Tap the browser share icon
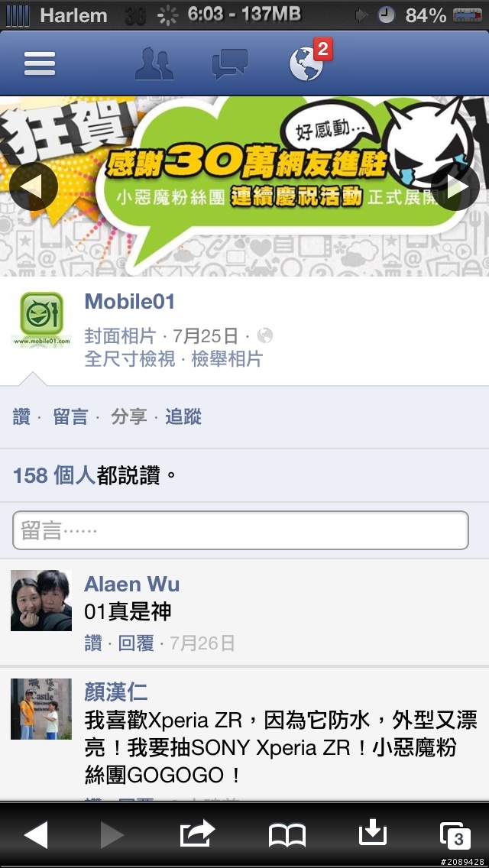Screen dimensions: 489x868 [197, 833]
